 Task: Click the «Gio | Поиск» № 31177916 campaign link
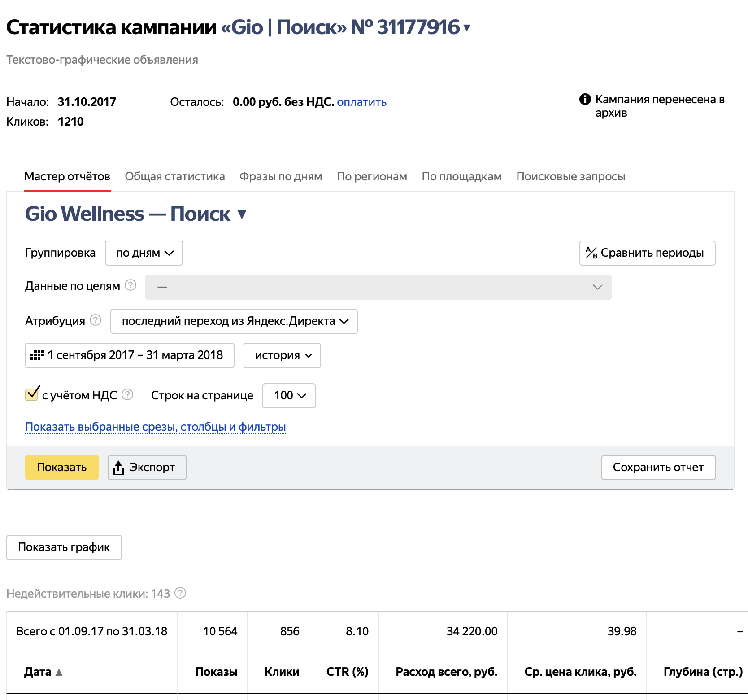pyautogui.click(x=341, y=27)
